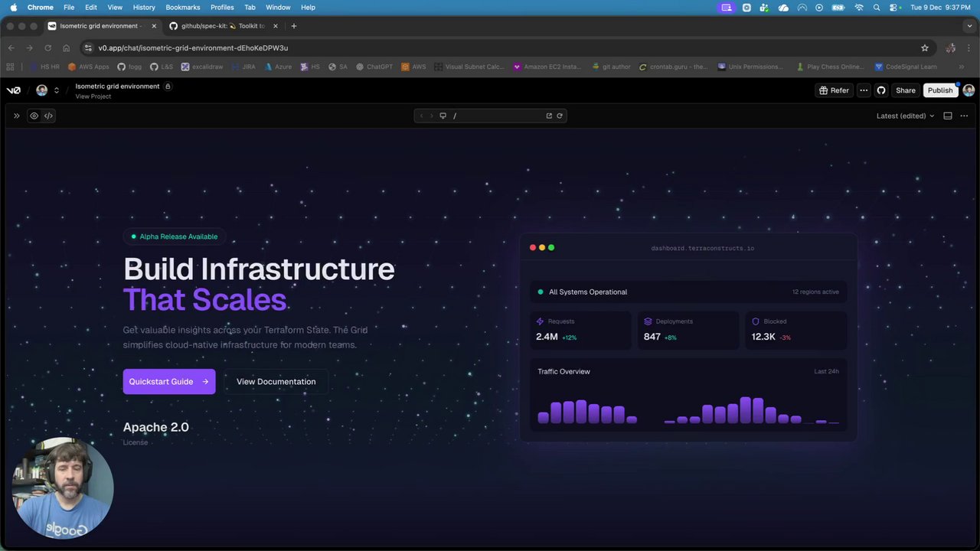Refresh the v0 preview
980x551 pixels.
click(560, 116)
